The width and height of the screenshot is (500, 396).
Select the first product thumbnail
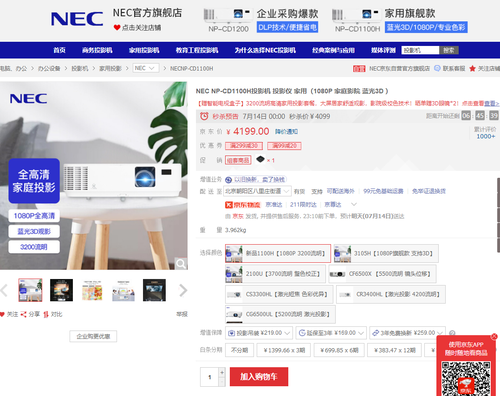pyautogui.click(x=30, y=290)
